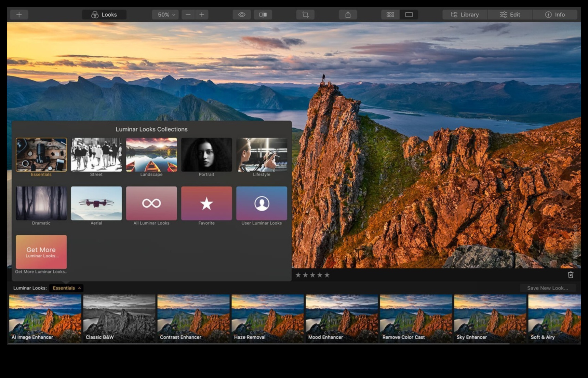This screenshot has width=588, height=378.
Task: Apply the Haze Removal look
Action: pos(268,319)
